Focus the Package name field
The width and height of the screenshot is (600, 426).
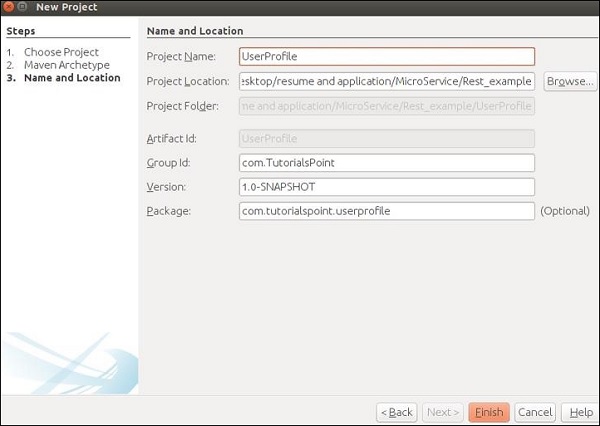click(387, 211)
